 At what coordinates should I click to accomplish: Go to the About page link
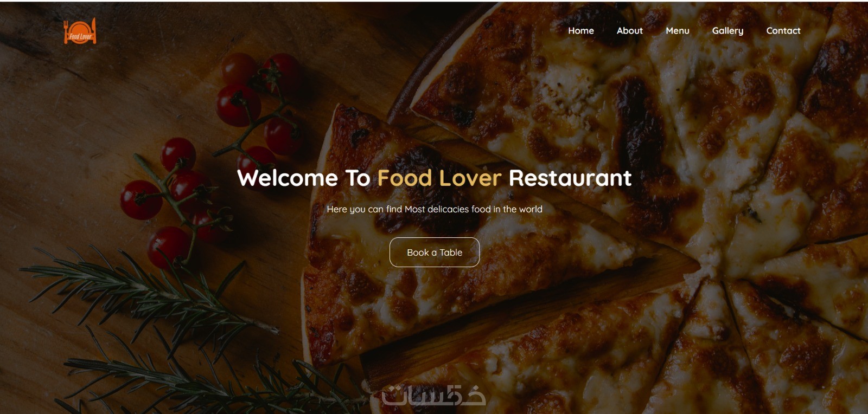coord(630,31)
